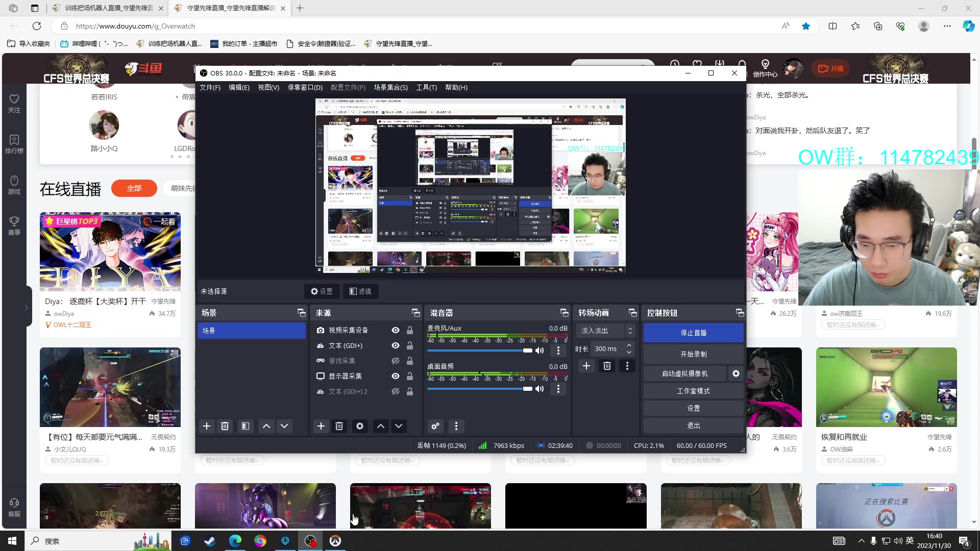The height and width of the screenshot is (551, 980).
Task: Open Steam from Windows taskbar
Action: point(210,541)
